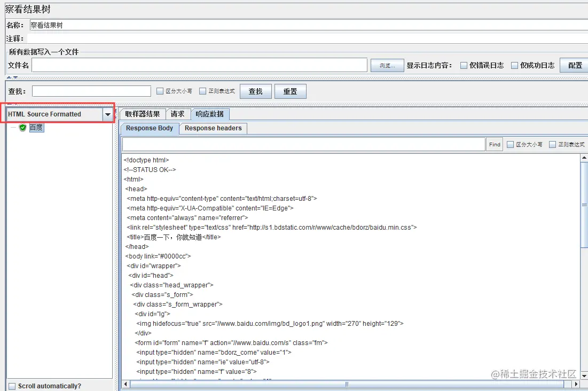Switch to the Response headers tab
The height and width of the screenshot is (391, 588).
213,128
